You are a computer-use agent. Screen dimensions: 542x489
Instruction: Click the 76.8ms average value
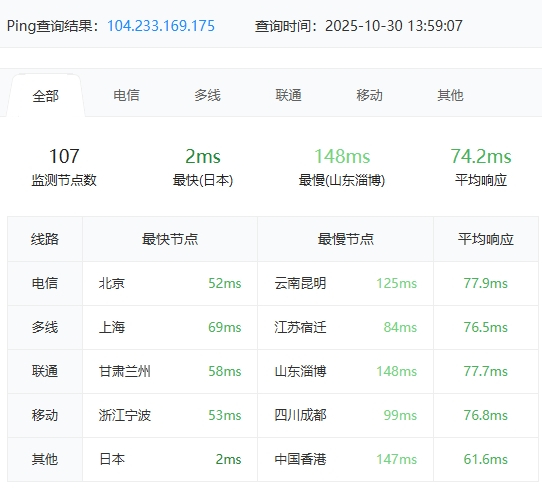(x=486, y=415)
